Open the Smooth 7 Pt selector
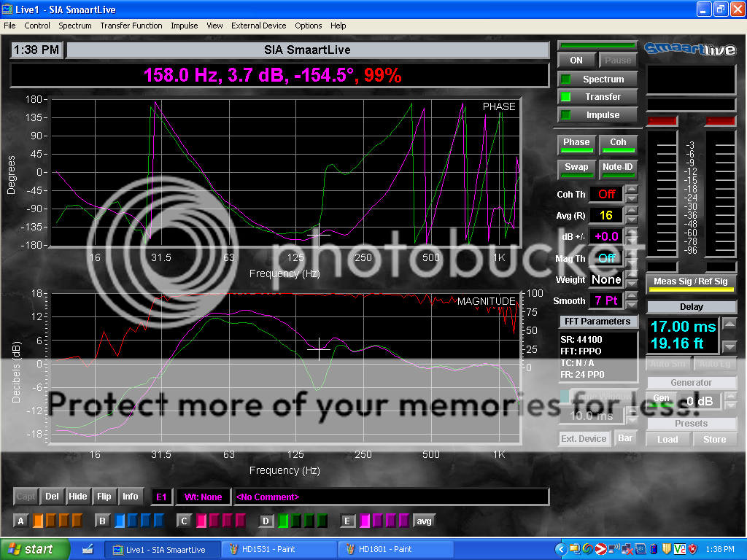 (x=606, y=300)
